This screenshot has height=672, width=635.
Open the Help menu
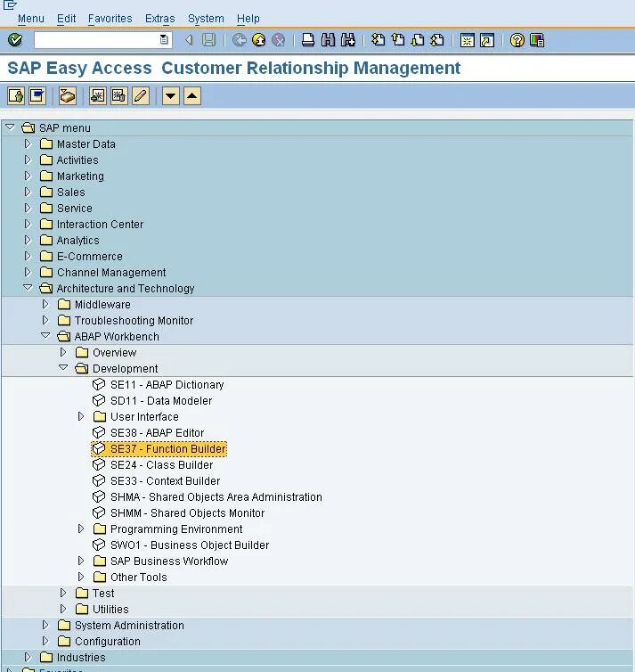(x=248, y=19)
